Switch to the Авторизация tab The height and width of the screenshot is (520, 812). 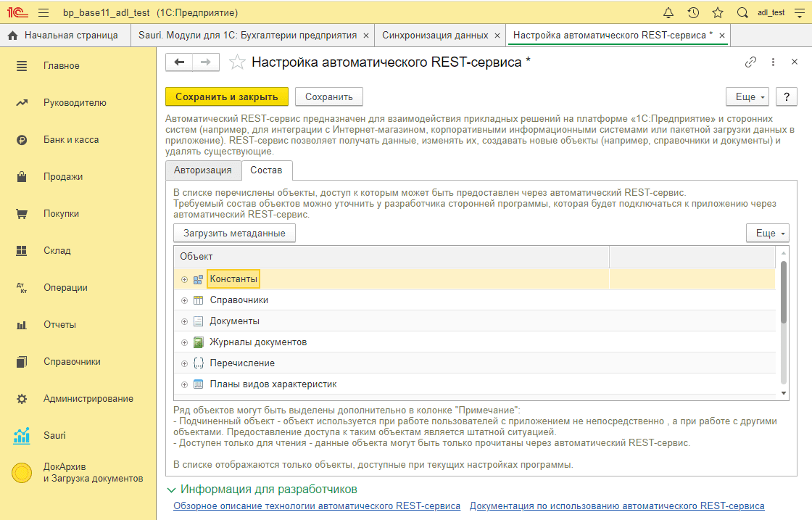pos(203,170)
